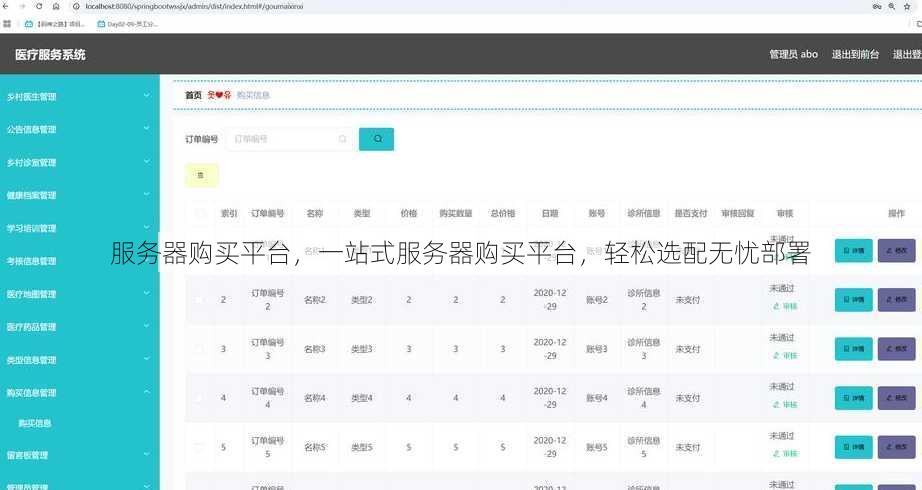Viewport: 922px width, 490px height.
Task: Expand the 乡村医生管理 sidebar chevron
Action: tap(146, 96)
